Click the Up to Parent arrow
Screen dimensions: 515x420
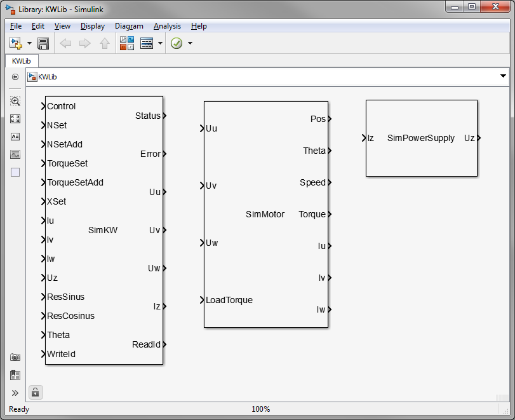click(x=105, y=43)
